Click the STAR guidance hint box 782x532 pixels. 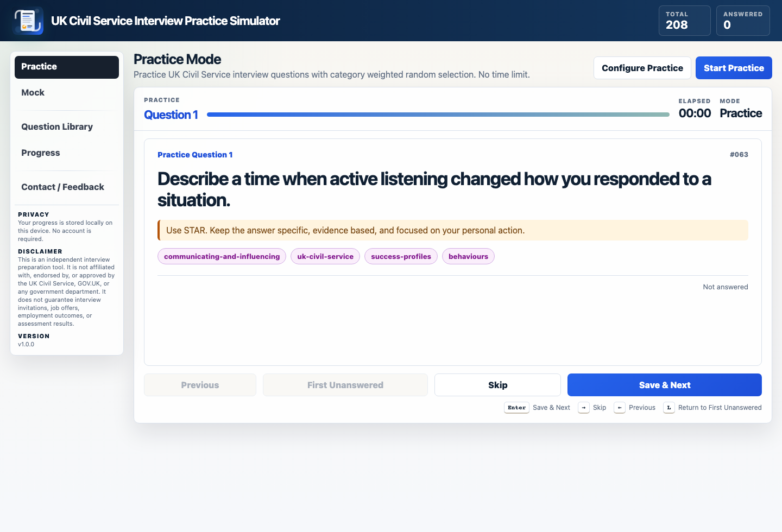point(453,230)
